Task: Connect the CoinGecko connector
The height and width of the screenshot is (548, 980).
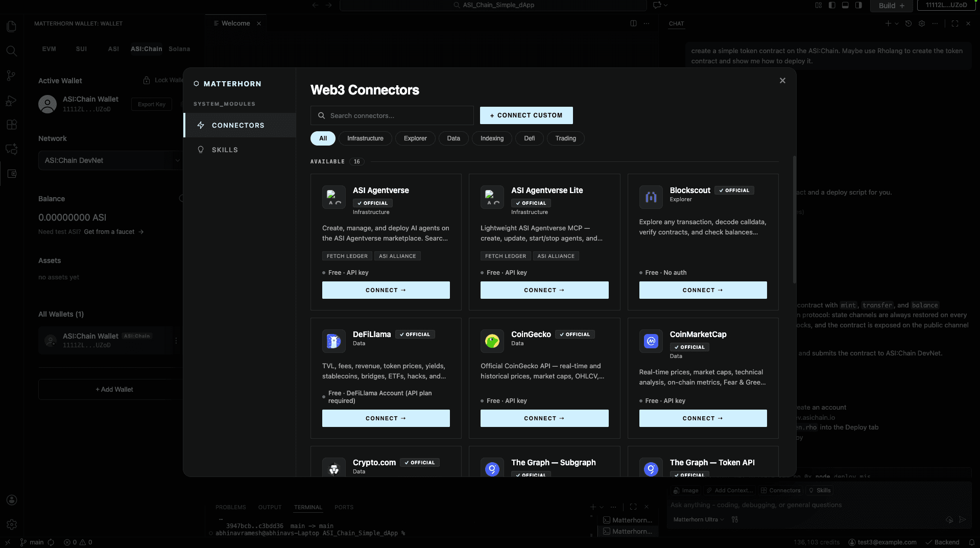Action: coord(544,418)
